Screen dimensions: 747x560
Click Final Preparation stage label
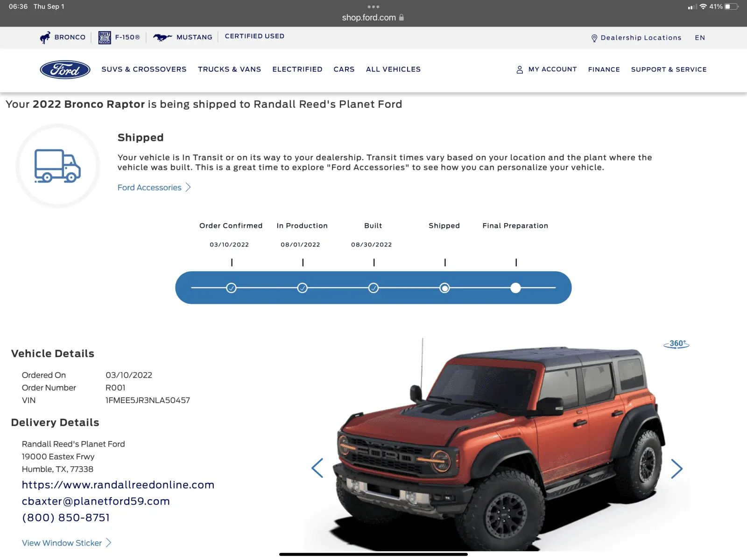point(515,226)
